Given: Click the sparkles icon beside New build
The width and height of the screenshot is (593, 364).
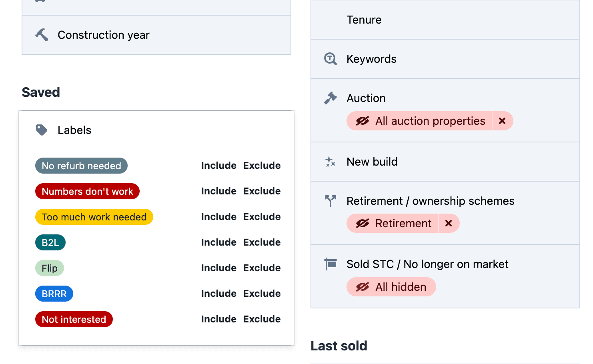Looking at the screenshot, I should coord(330,162).
